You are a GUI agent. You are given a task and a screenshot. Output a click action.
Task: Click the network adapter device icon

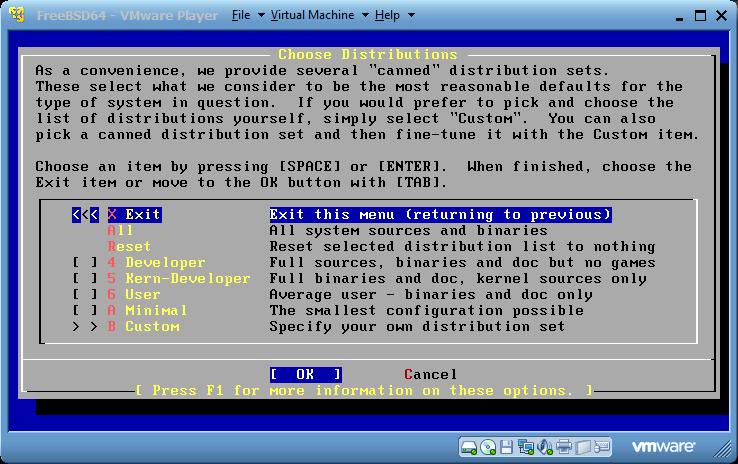tap(525, 447)
